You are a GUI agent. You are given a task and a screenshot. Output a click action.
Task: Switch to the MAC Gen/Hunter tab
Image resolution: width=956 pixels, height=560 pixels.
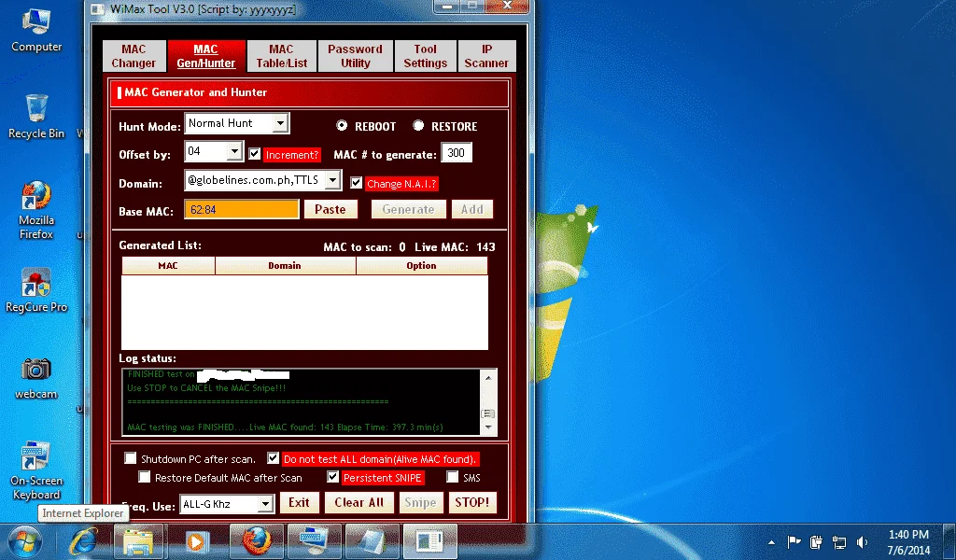206,56
